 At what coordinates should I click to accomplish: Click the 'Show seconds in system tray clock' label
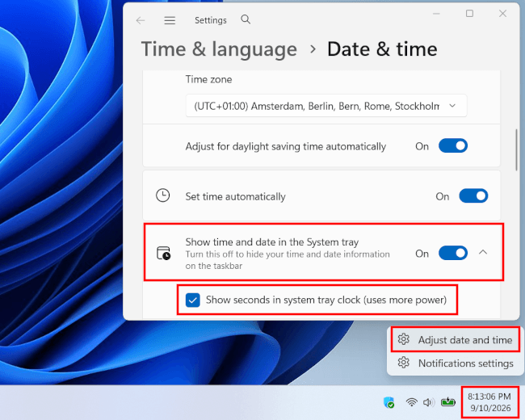coord(326,300)
